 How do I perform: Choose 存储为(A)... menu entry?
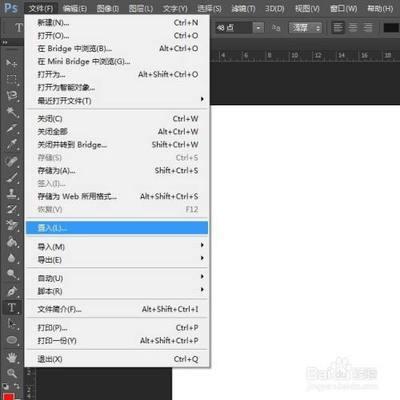click(117, 171)
